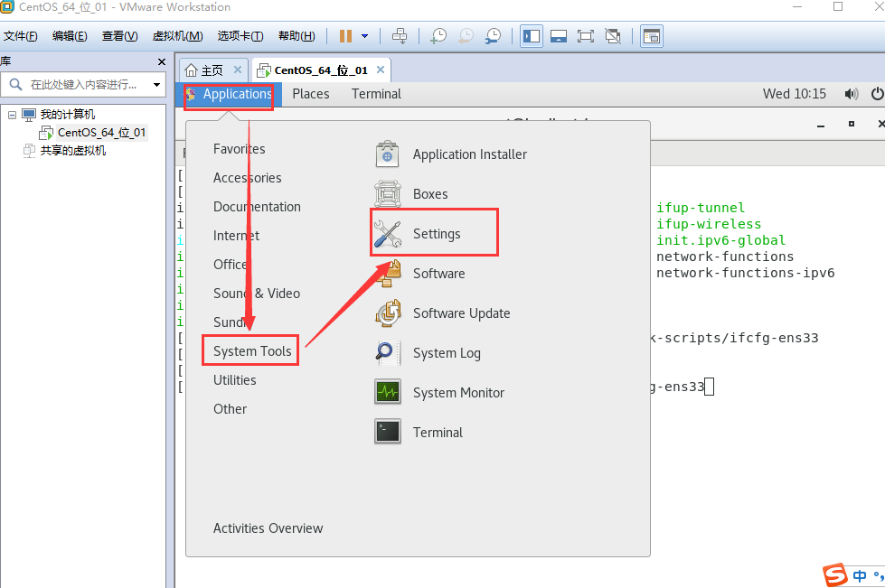885x588 pixels.
Task: Select the Sound & Video category
Action: [257, 294]
